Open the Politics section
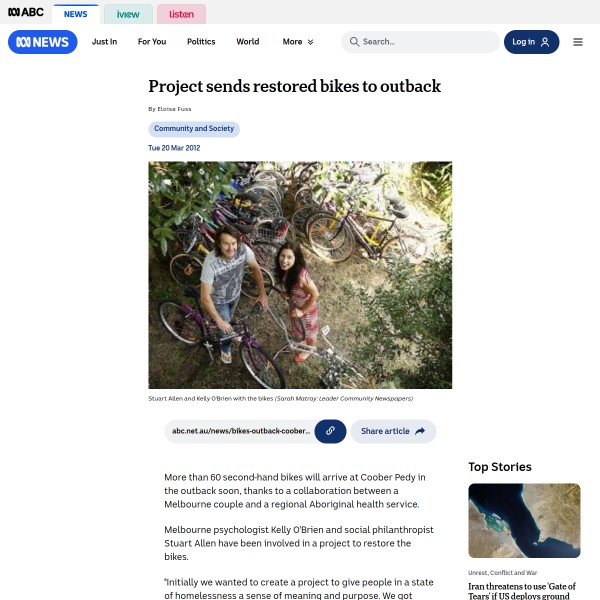 click(201, 42)
